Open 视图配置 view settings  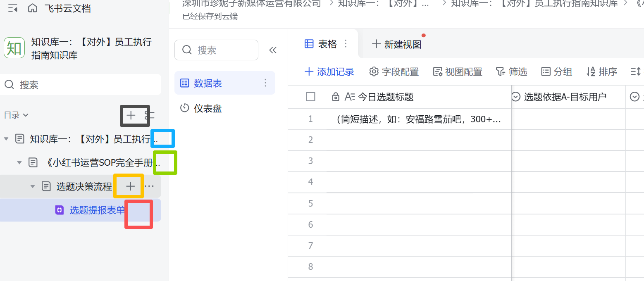click(x=458, y=72)
